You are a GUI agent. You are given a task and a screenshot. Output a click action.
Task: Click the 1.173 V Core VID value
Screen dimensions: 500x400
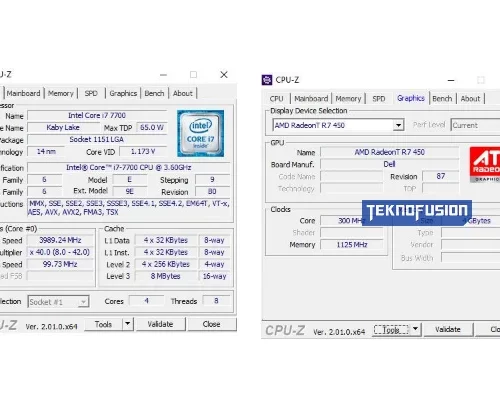point(143,151)
